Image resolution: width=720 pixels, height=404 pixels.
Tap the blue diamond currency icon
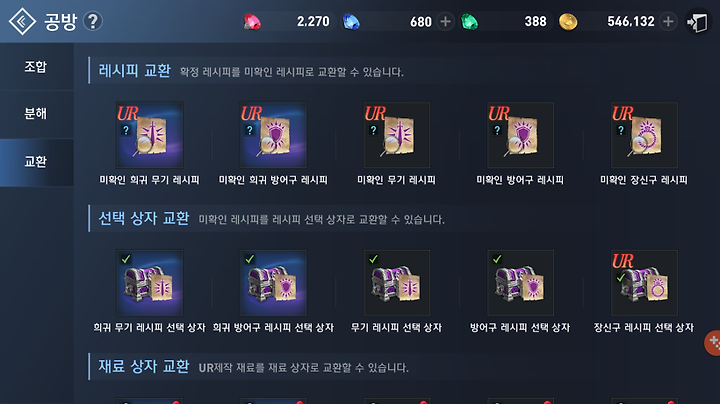pyautogui.click(x=351, y=22)
